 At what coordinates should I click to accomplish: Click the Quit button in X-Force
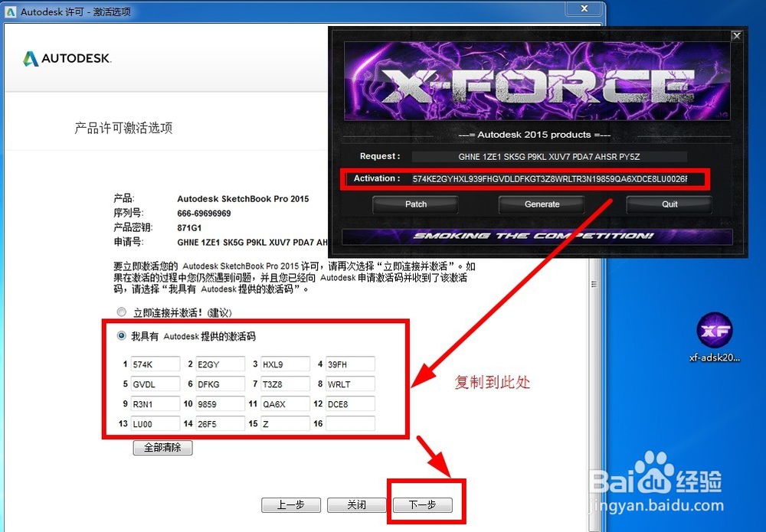click(669, 204)
